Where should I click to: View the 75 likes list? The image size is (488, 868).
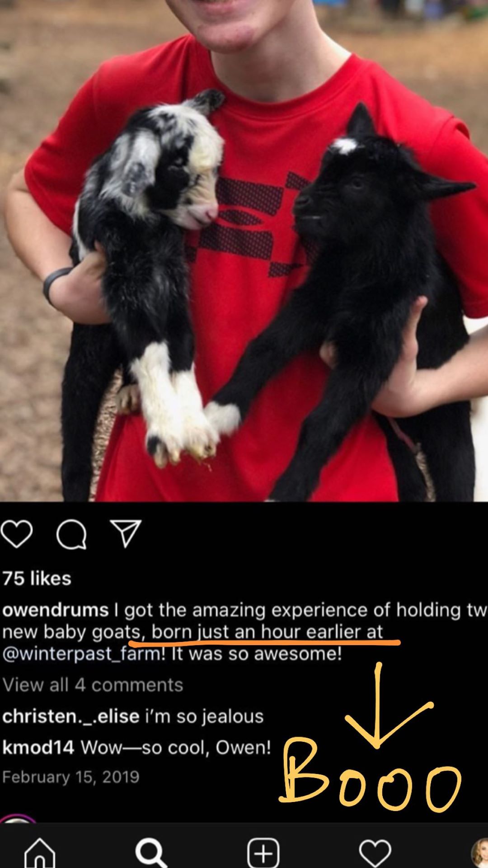pyautogui.click(x=37, y=578)
